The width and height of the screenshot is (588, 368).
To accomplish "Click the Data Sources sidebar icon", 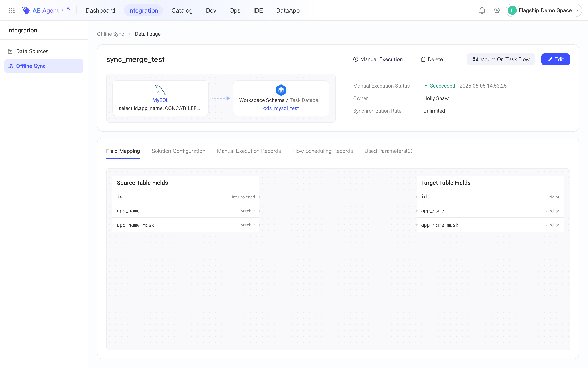I will pyautogui.click(x=10, y=51).
